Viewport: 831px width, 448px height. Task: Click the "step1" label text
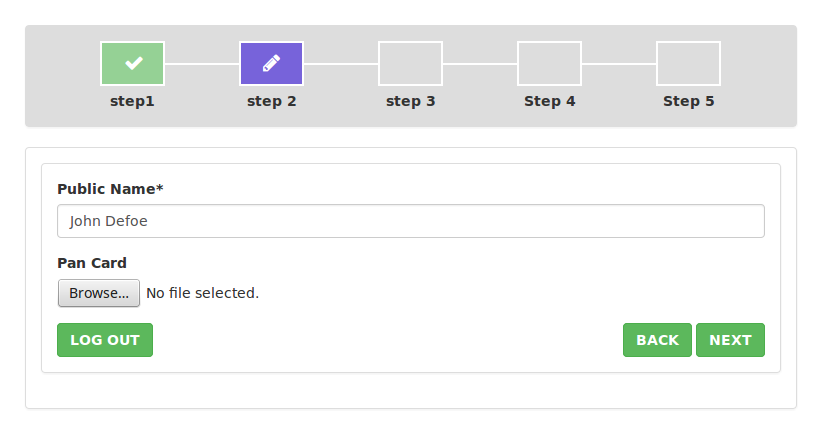132,101
